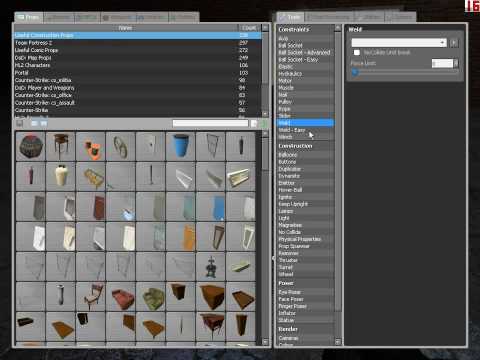Select the Useful Comic Props category row
This screenshot has width=480, height=360.
138,50
